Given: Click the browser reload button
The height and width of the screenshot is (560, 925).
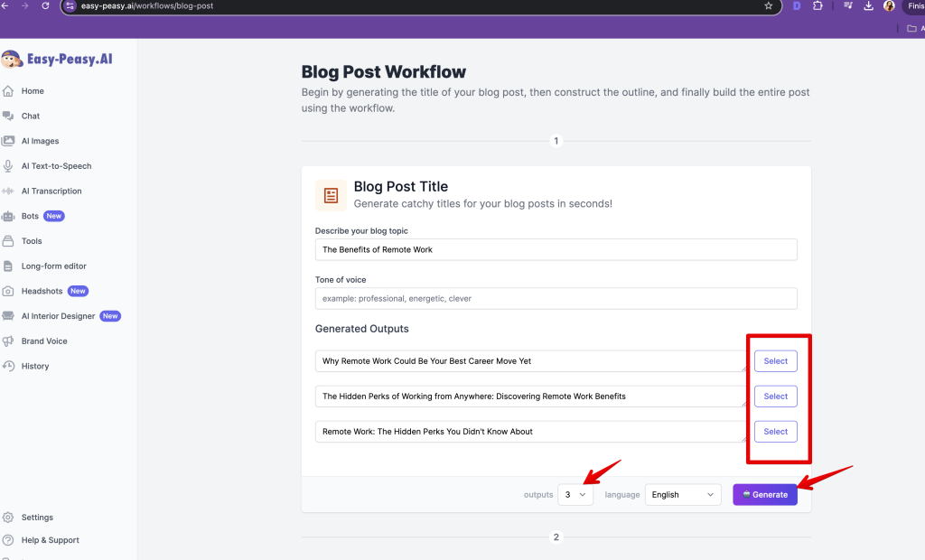Looking at the screenshot, I should pos(45,5).
